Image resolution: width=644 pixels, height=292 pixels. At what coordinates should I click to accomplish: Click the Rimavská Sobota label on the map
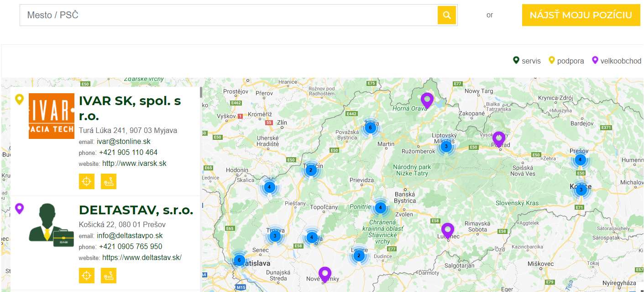(476, 226)
